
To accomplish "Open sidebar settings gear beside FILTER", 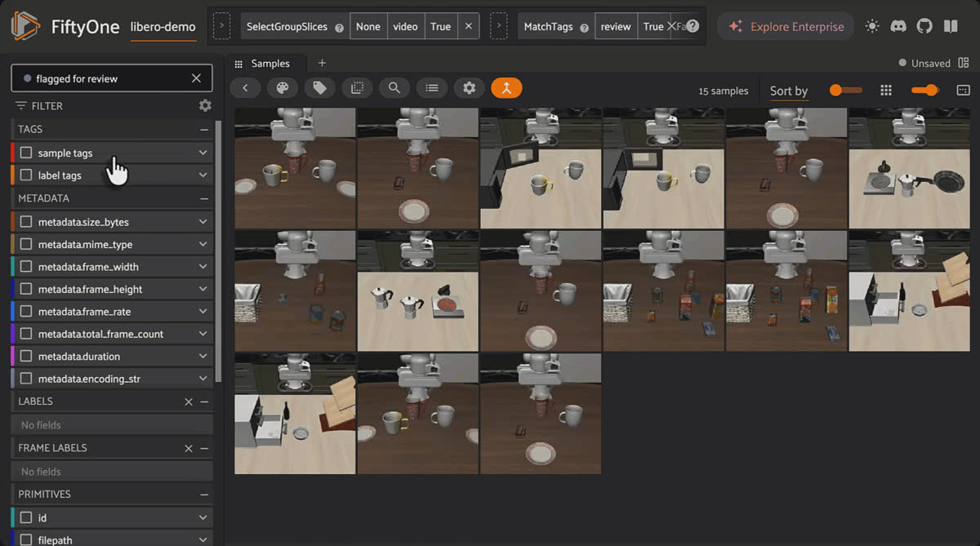I will point(205,105).
